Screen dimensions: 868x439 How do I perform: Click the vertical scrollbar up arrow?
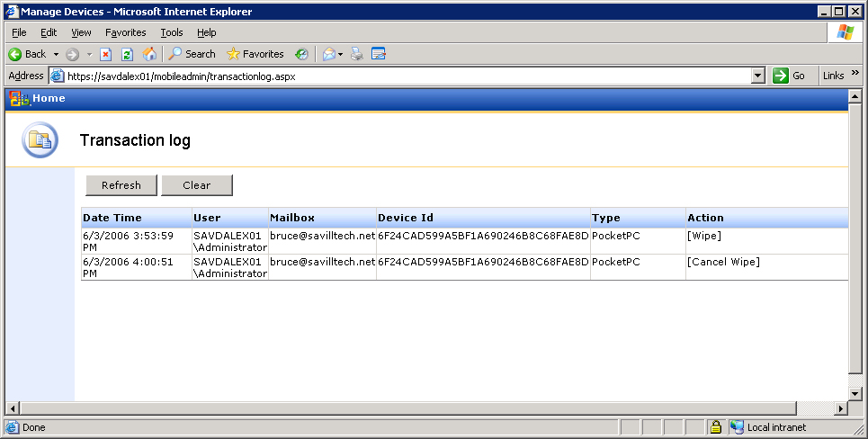855,97
